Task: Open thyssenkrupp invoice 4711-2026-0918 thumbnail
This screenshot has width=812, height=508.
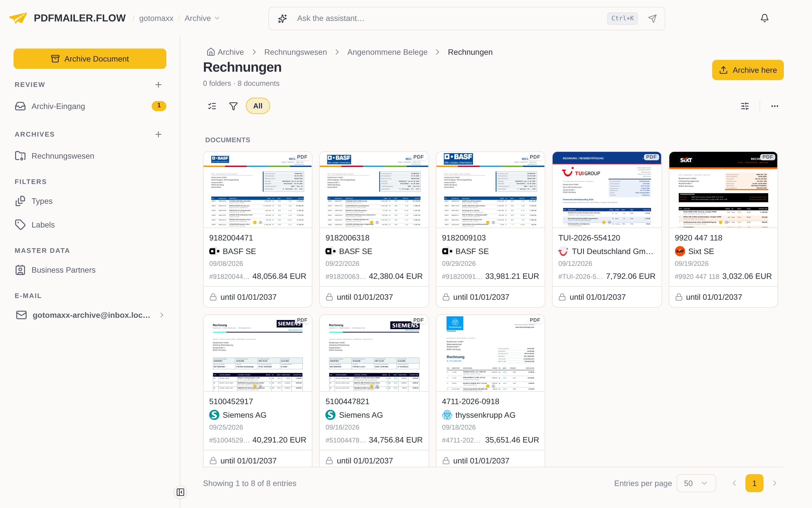Action: click(x=490, y=353)
